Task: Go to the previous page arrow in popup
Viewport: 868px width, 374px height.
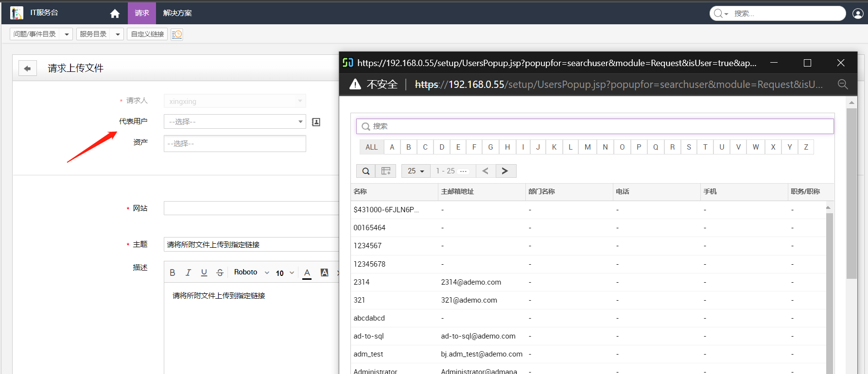Action: coord(485,171)
